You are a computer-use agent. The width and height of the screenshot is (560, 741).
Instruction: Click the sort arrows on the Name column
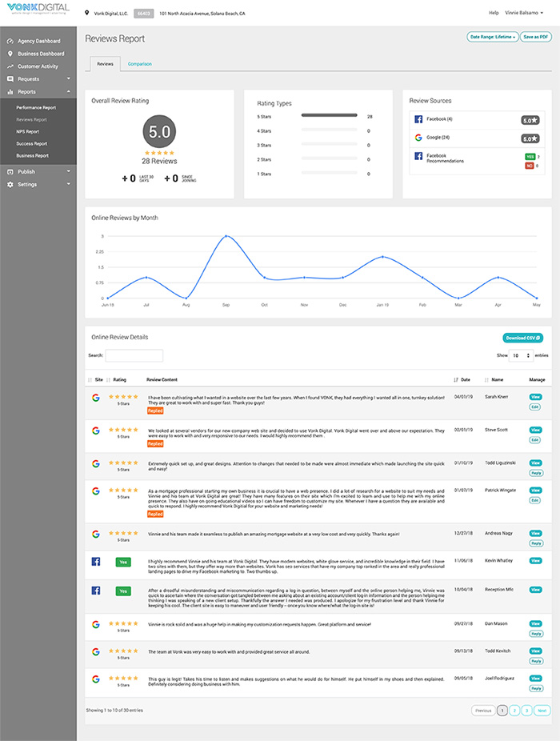tap(486, 380)
